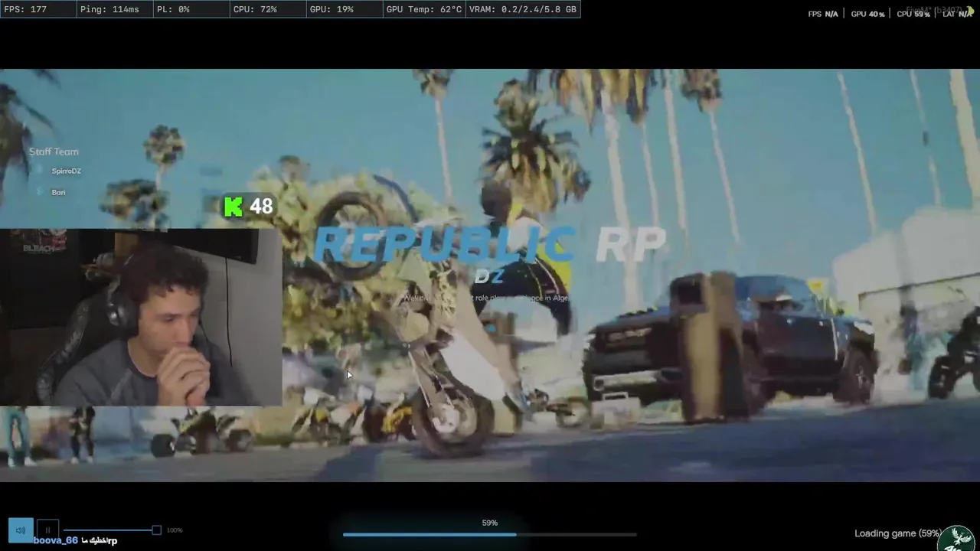
Task: Click the Loading game (59%) status text
Action: [x=898, y=533]
